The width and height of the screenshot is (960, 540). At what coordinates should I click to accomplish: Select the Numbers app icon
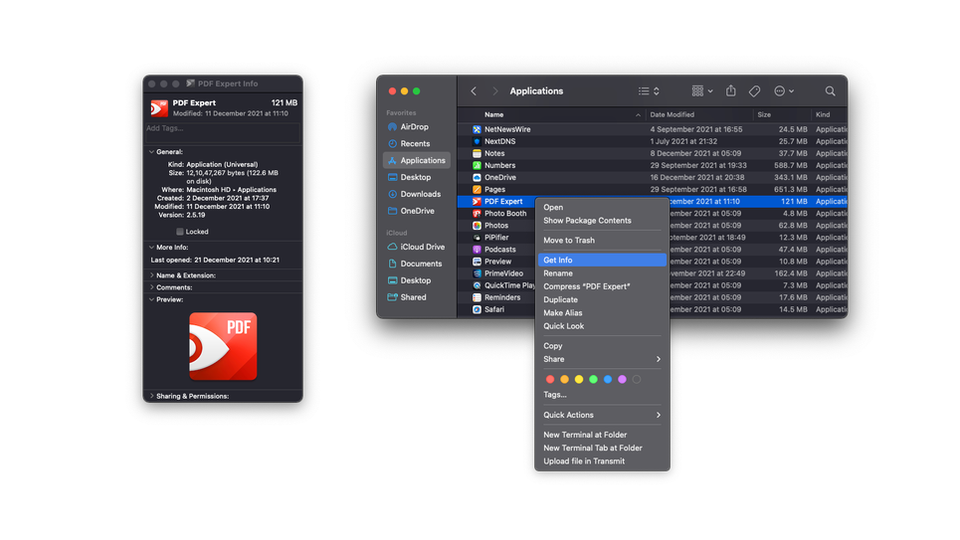tap(477, 165)
